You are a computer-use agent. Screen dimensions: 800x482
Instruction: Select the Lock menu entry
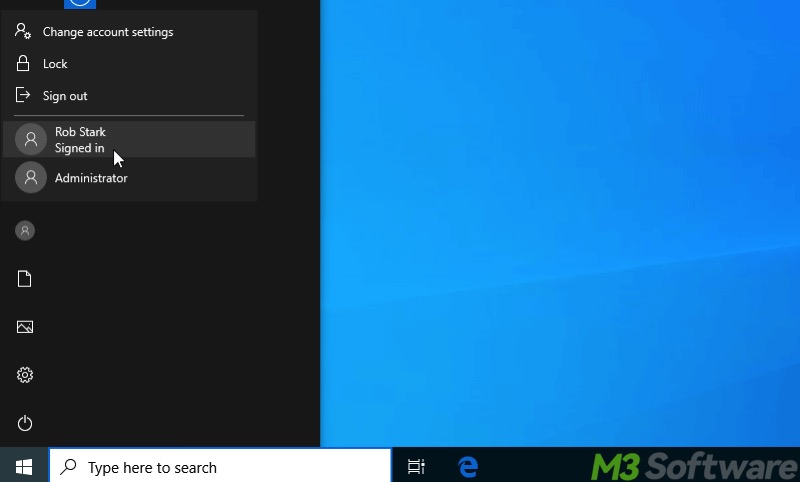(x=55, y=64)
